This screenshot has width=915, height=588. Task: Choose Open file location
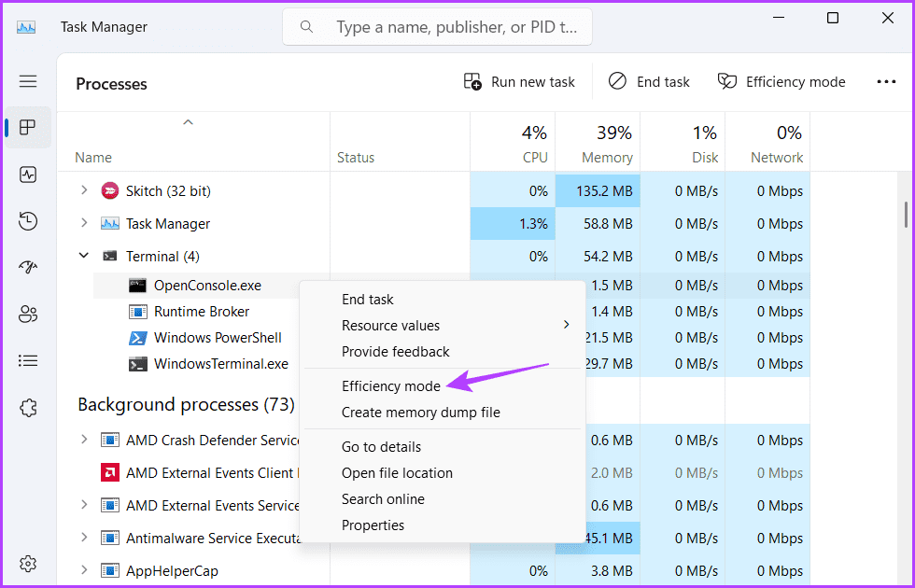tap(444, 473)
